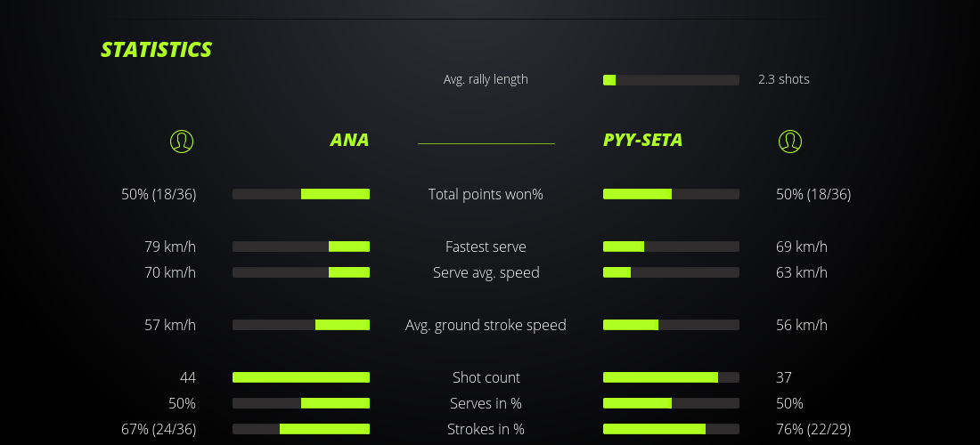Click the Avg. rally length progress bar

(x=671, y=80)
